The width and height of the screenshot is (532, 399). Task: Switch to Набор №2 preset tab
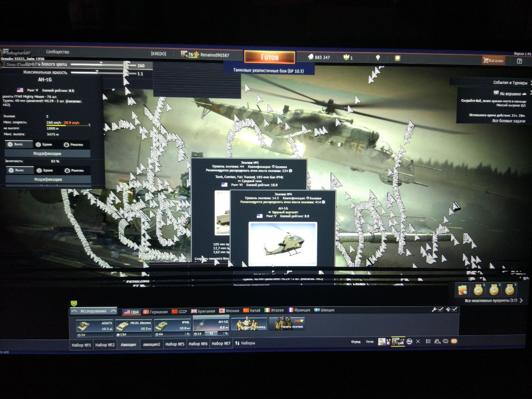click(105, 345)
